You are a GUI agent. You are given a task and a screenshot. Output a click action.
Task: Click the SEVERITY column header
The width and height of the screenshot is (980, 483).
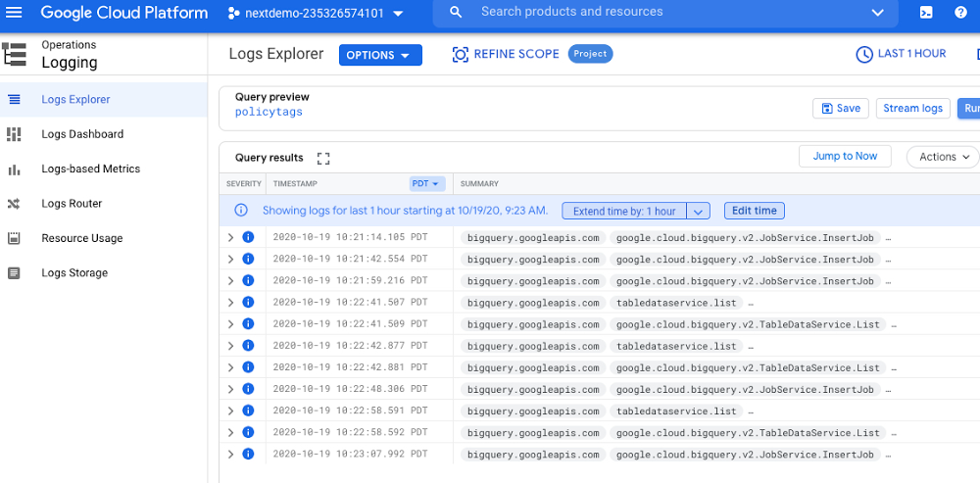click(x=243, y=184)
